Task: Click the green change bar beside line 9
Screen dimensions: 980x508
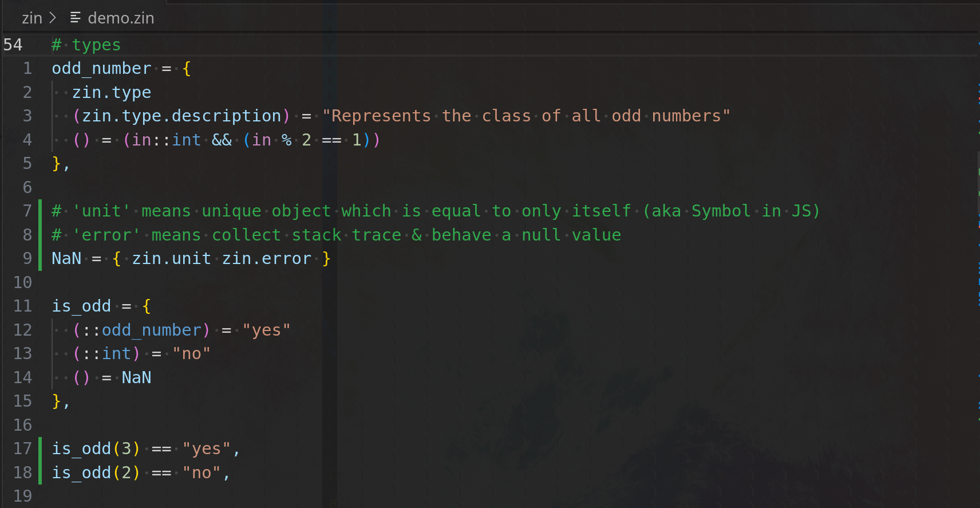Action: tap(40, 235)
